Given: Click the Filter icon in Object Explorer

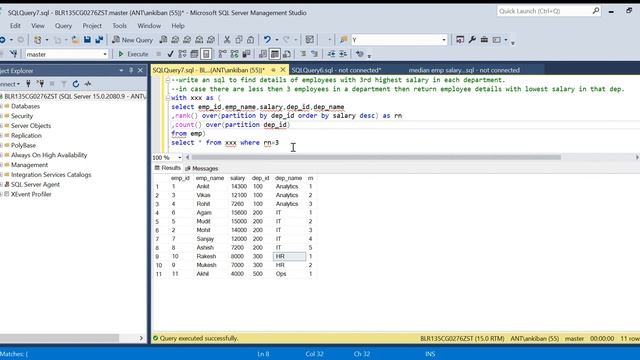Looking at the screenshot, I should coord(64,84).
